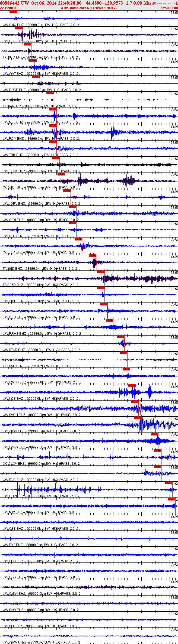
Task: Click the red pick flag on the UW.GMO trace
Action: 13,12
